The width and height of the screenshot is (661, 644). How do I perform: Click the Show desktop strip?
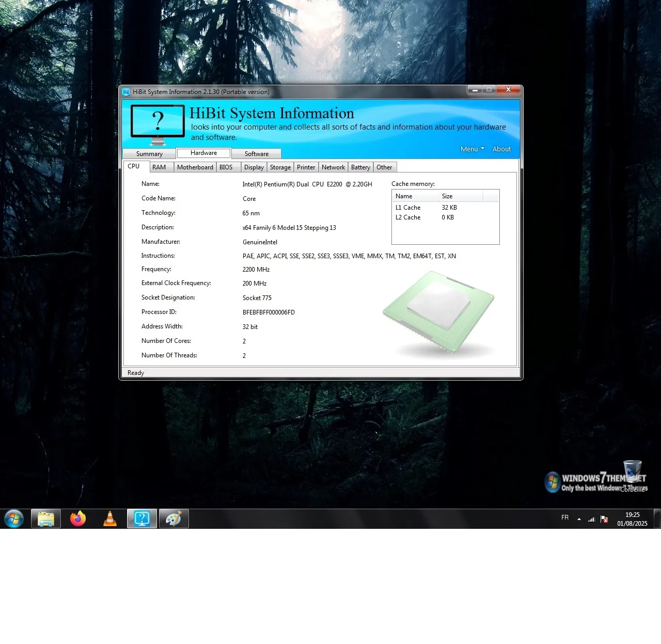tap(657, 519)
